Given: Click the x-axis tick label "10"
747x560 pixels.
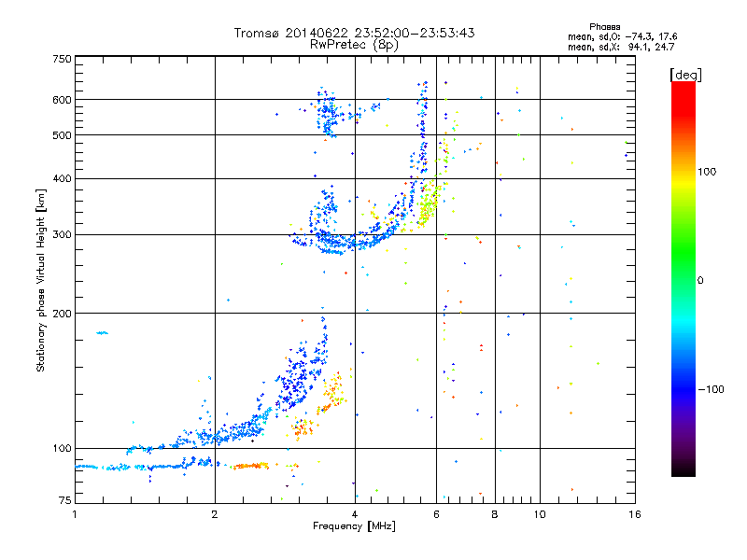Looking at the screenshot, I should [540, 514].
